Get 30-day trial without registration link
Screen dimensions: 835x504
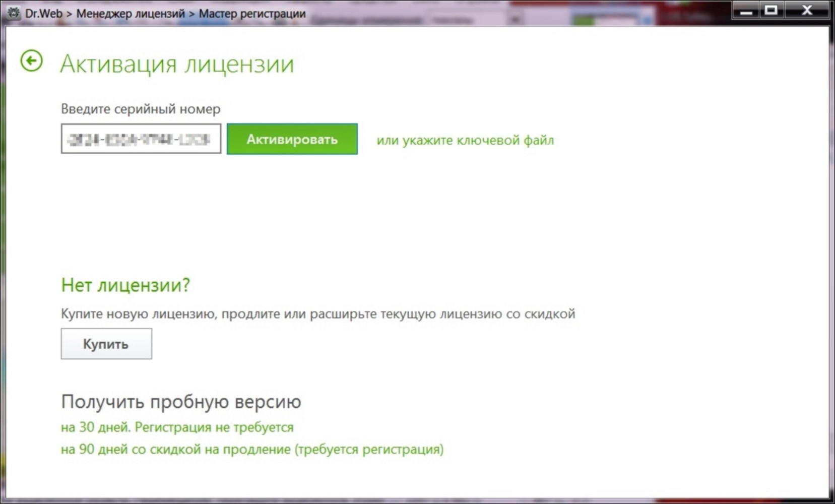(x=177, y=427)
